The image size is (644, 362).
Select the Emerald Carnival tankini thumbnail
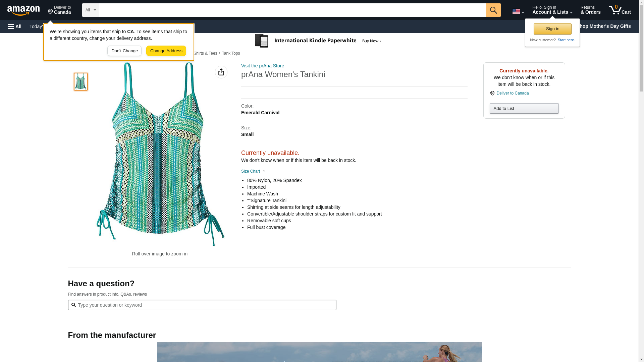81,82
